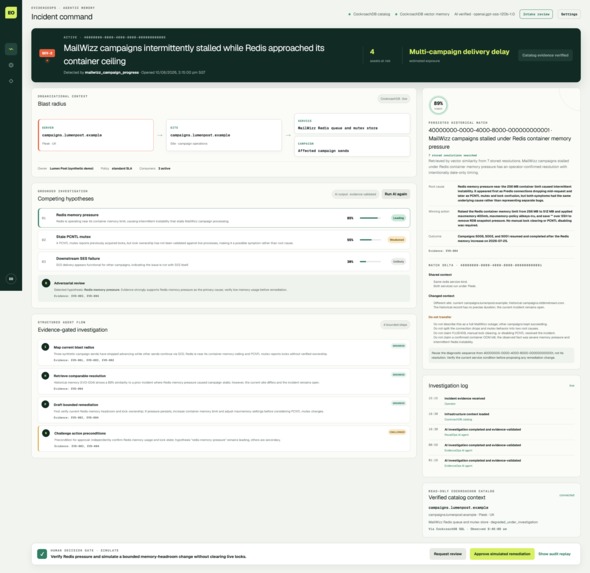Click the Catalog evidence verified badge
This screenshot has width=590, height=573.
coord(545,55)
